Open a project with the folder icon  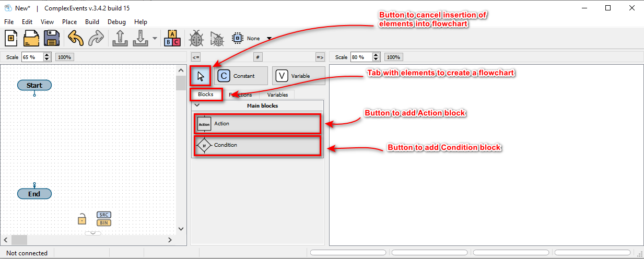[31, 39]
